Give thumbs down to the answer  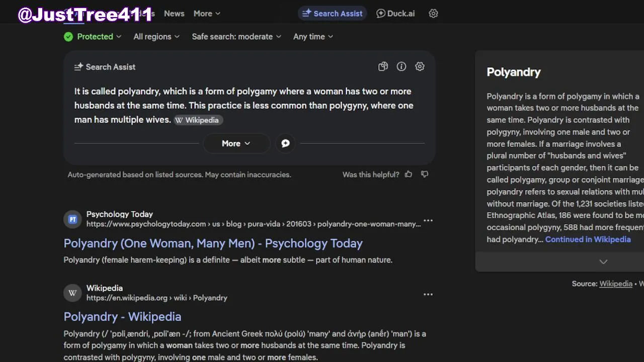425,174
